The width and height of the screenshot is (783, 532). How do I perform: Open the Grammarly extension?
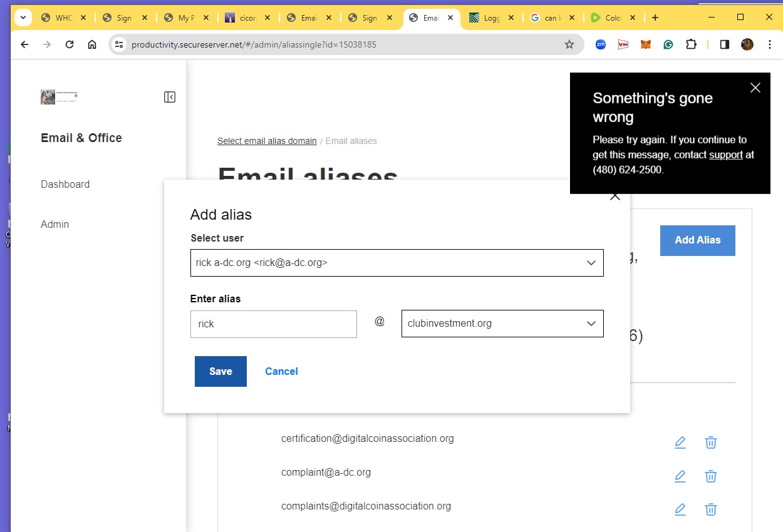tap(668, 44)
